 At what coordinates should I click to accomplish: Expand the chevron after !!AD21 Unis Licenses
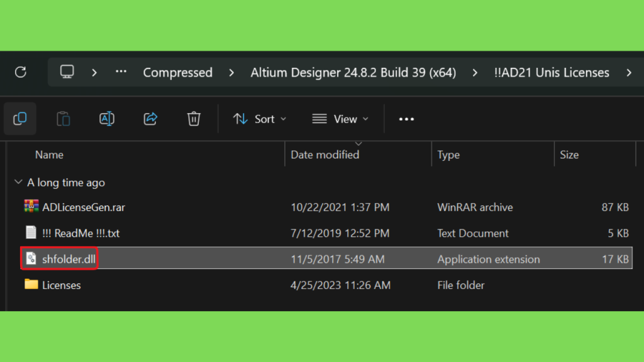(629, 73)
